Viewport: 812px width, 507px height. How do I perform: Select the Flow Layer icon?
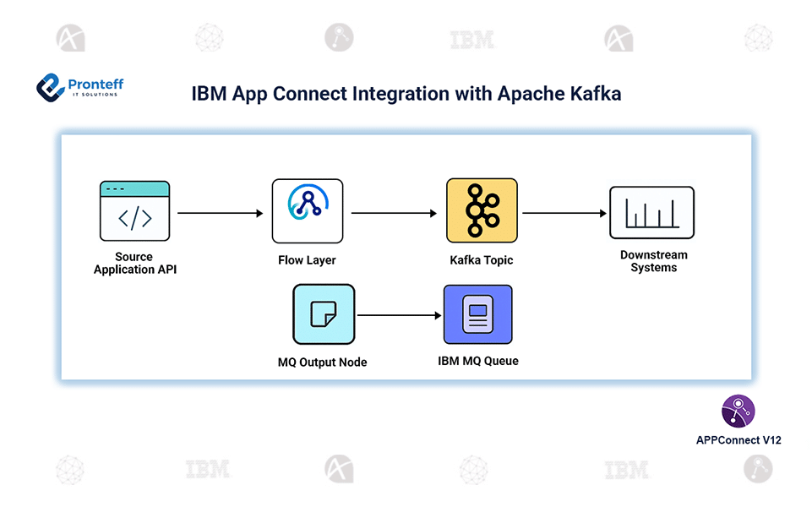tap(308, 211)
